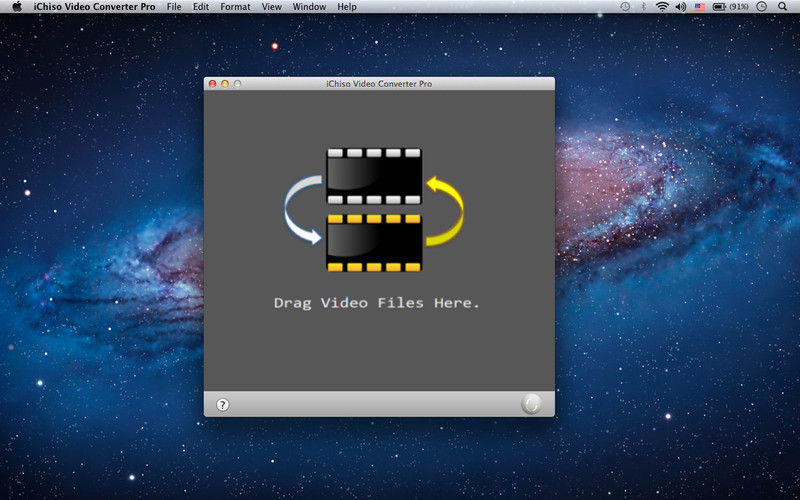This screenshot has width=800, height=500.
Task: Open the File menu
Action: 174,7
